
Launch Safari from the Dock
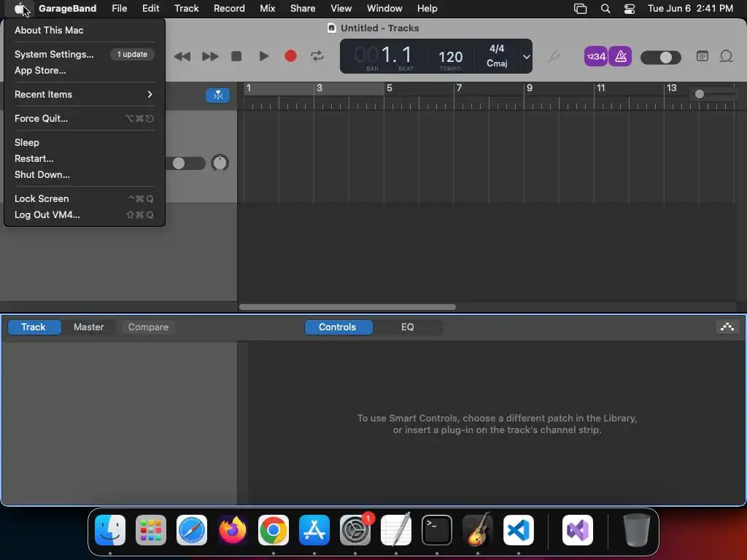[x=192, y=530]
